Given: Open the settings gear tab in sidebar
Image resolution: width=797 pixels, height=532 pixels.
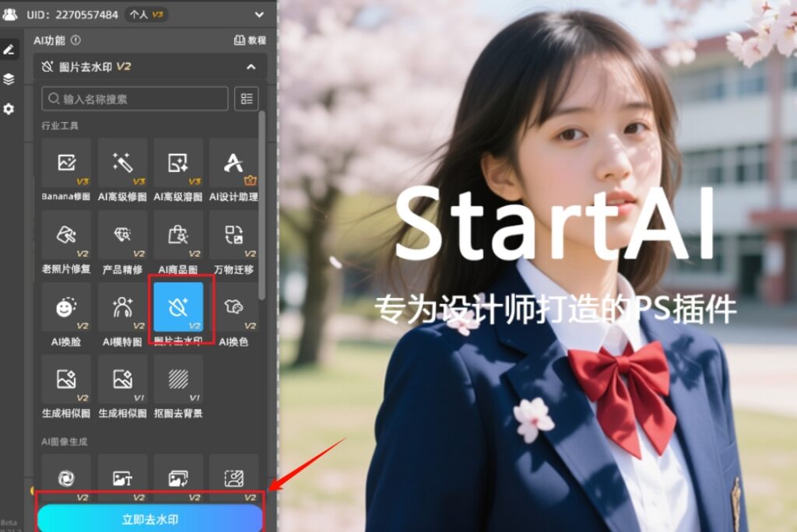Looking at the screenshot, I should (9, 109).
